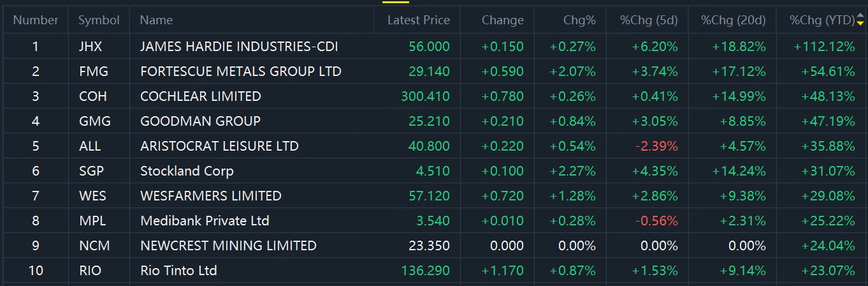Click the Symbol column header
This screenshot has width=868, height=286.
click(99, 20)
